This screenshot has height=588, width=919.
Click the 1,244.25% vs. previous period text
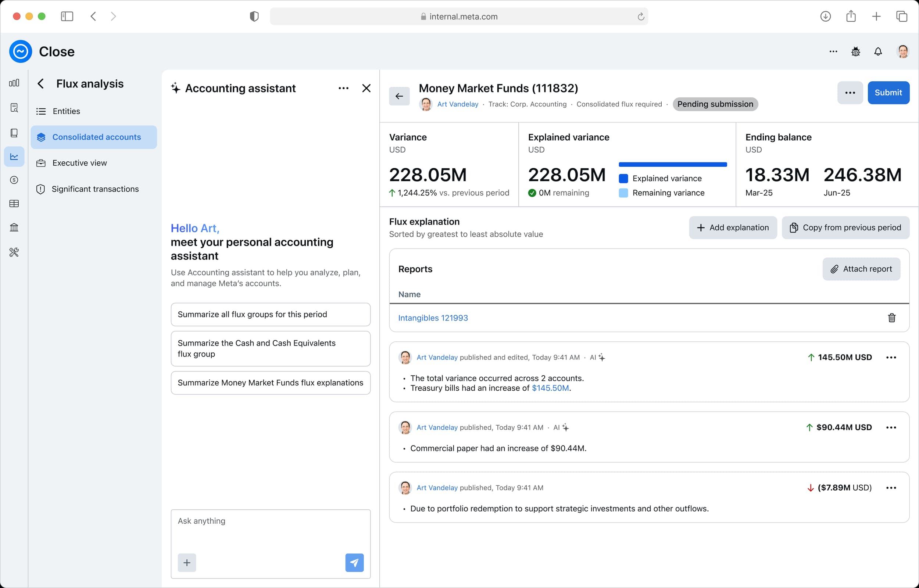(x=453, y=193)
